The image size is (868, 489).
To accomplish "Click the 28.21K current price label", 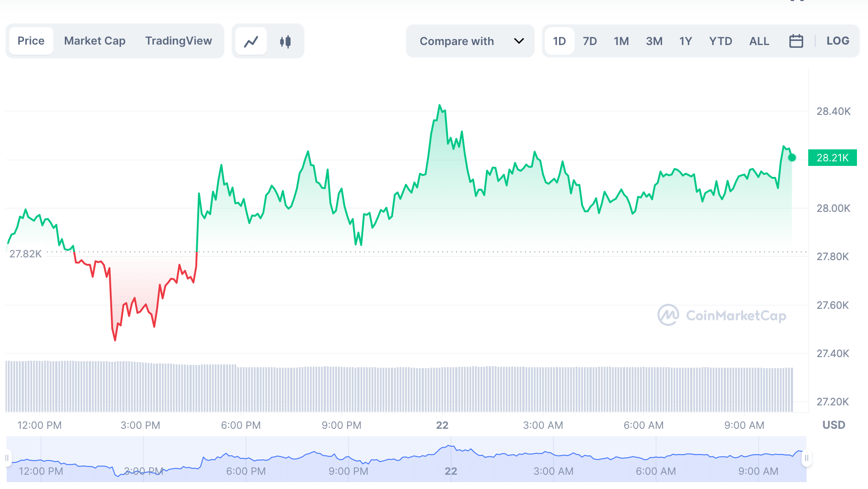I will pyautogui.click(x=832, y=158).
